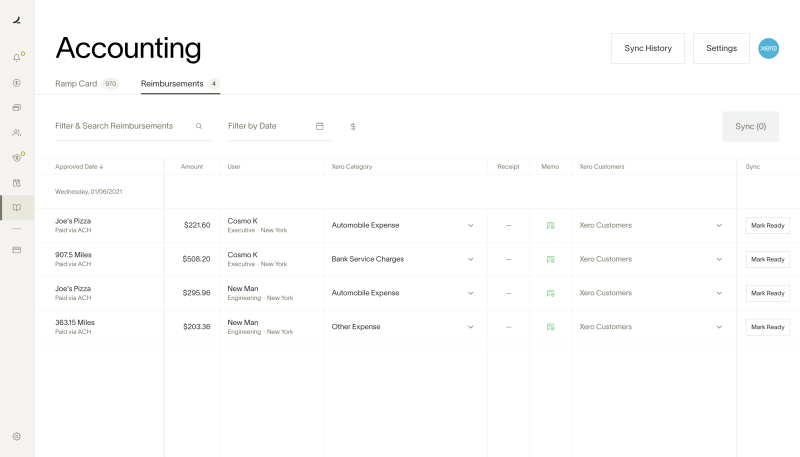Mark Ready the $221.60 Joe's Pizza row
This screenshot has height=457, width=800.
[x=767, y=225]
